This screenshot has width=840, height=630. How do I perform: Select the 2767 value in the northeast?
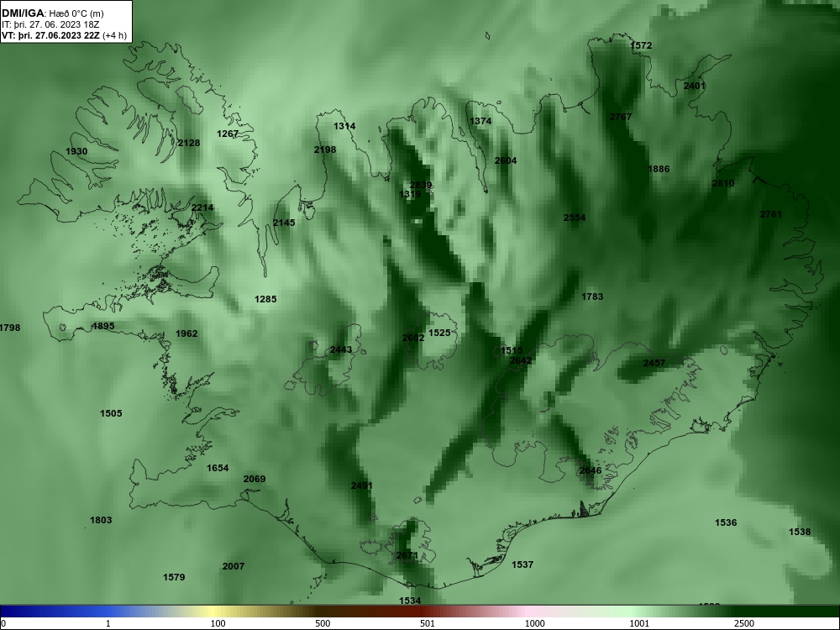621,117
